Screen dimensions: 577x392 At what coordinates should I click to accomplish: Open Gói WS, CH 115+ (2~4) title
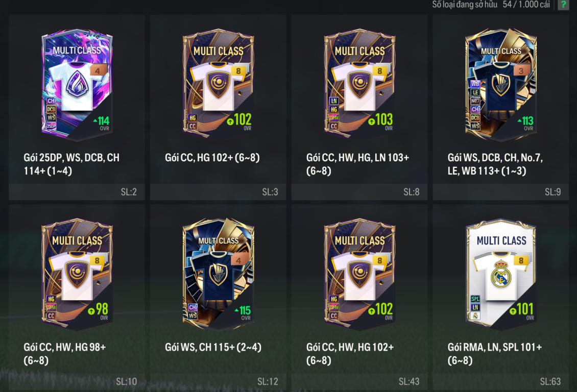click(213, 347)
